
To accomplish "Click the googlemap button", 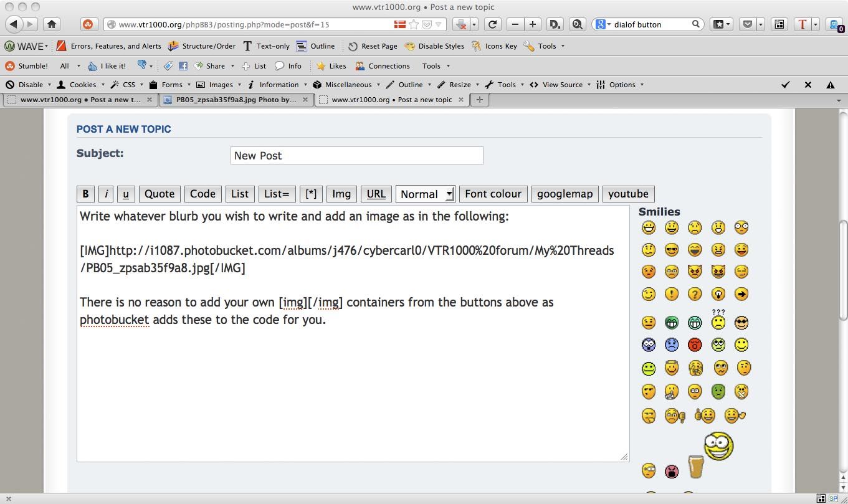I will coord(565,194).
